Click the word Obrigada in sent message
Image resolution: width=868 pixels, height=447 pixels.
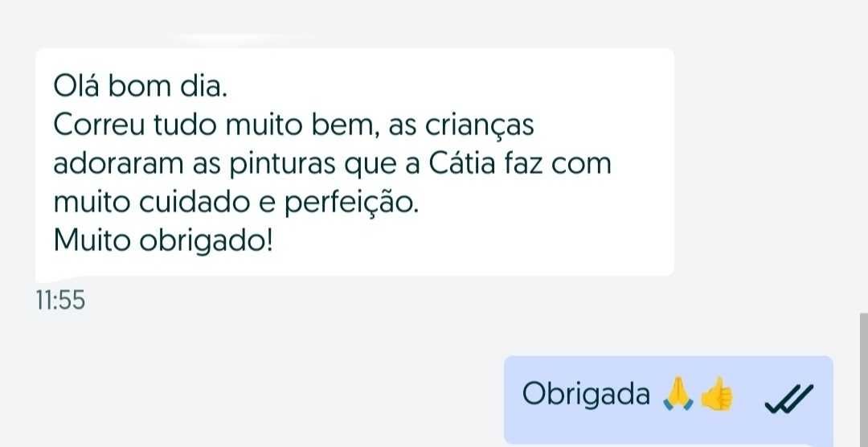[x=586, y=395]
